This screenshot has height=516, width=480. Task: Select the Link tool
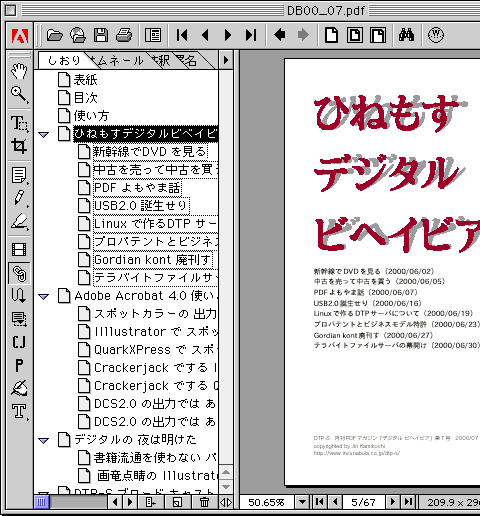point(19,273)
